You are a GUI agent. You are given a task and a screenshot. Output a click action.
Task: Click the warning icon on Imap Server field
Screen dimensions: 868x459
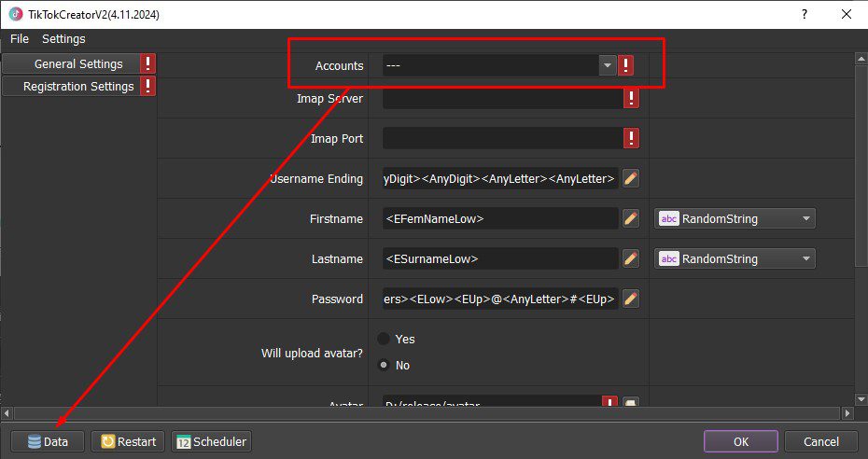(631, 99)
